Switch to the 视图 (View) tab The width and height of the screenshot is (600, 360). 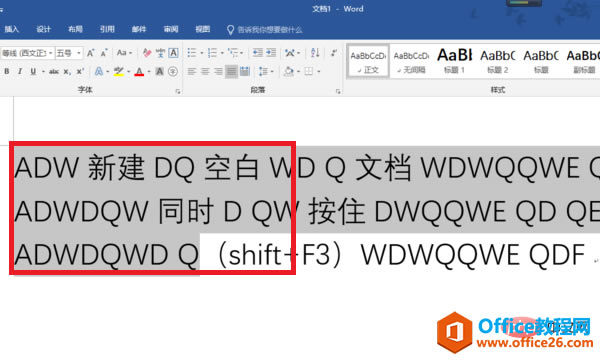click(x=202, y=29)
